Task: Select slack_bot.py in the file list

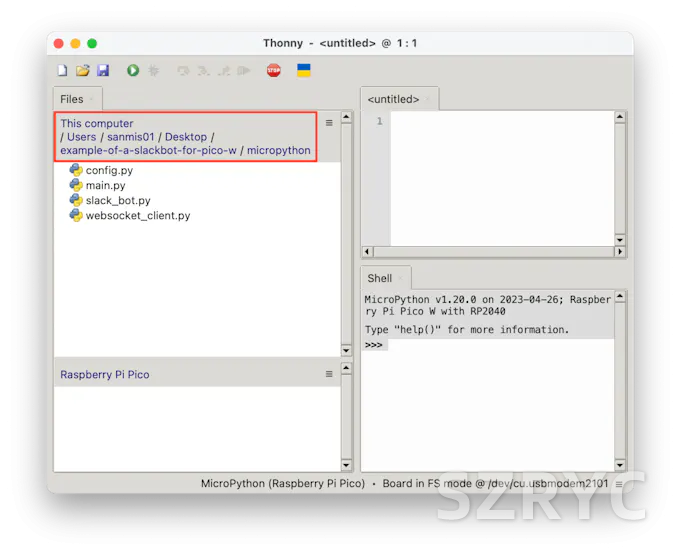Action: coord(118,200)
